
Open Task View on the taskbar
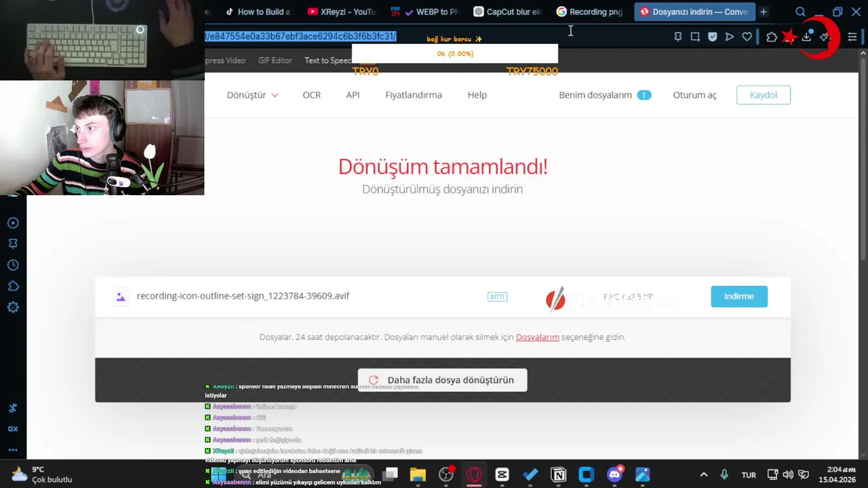(390, 474)
